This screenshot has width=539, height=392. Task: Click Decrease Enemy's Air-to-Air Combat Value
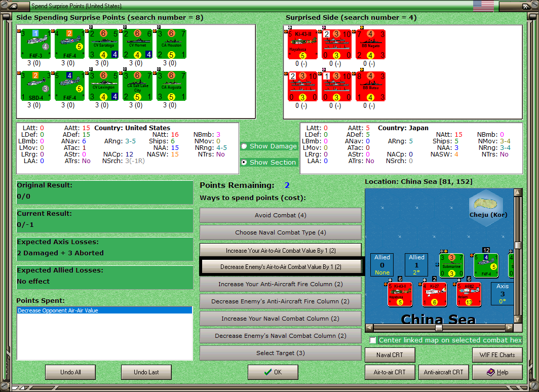coord(280,266)
